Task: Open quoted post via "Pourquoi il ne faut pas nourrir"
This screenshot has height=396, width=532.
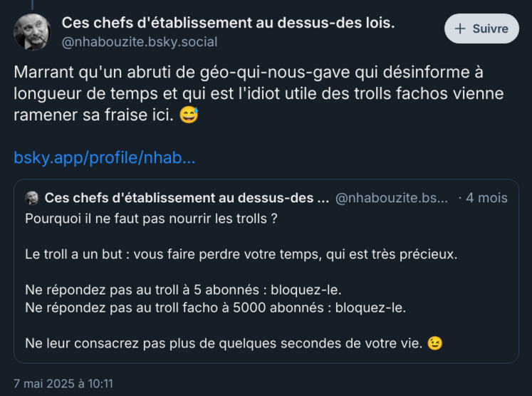Action: click(x=151, y=219)
